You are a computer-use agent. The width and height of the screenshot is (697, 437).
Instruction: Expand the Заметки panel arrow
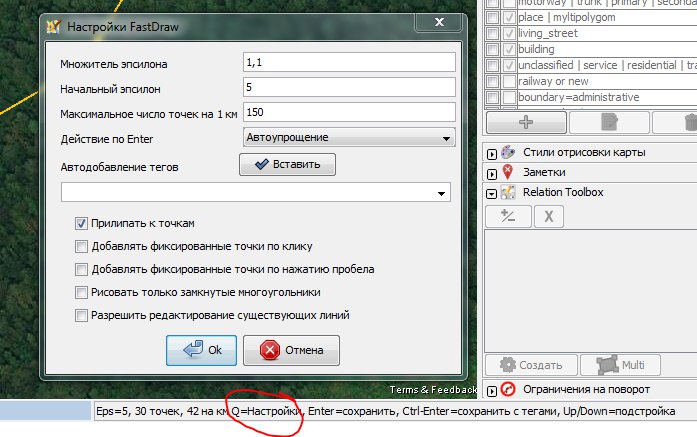coord(492,174)
